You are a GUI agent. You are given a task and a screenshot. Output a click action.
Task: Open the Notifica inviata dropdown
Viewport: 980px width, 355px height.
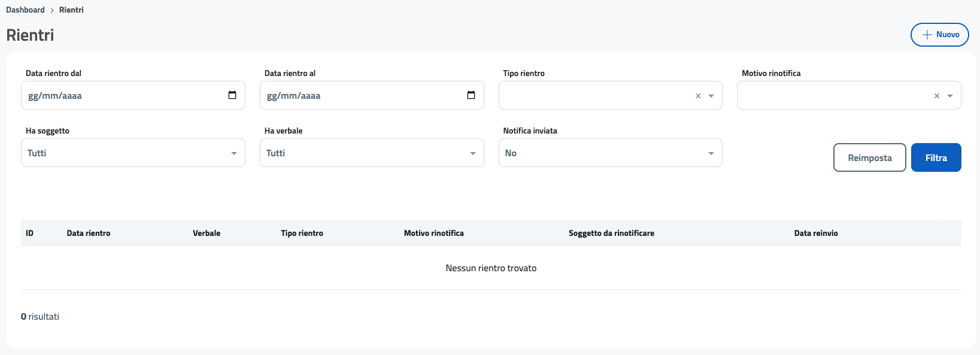[610, 153]
